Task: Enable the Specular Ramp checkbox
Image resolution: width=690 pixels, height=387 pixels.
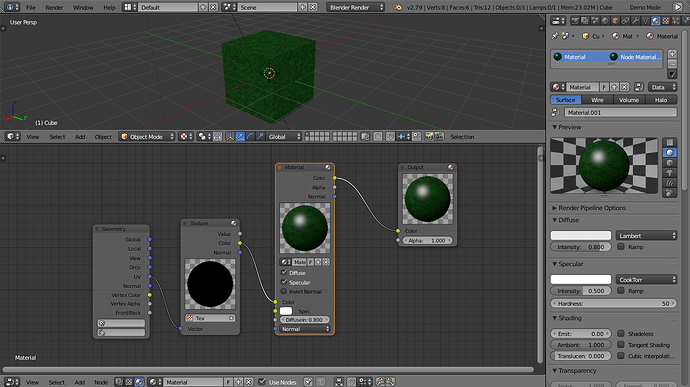Action: click(621, 291)
